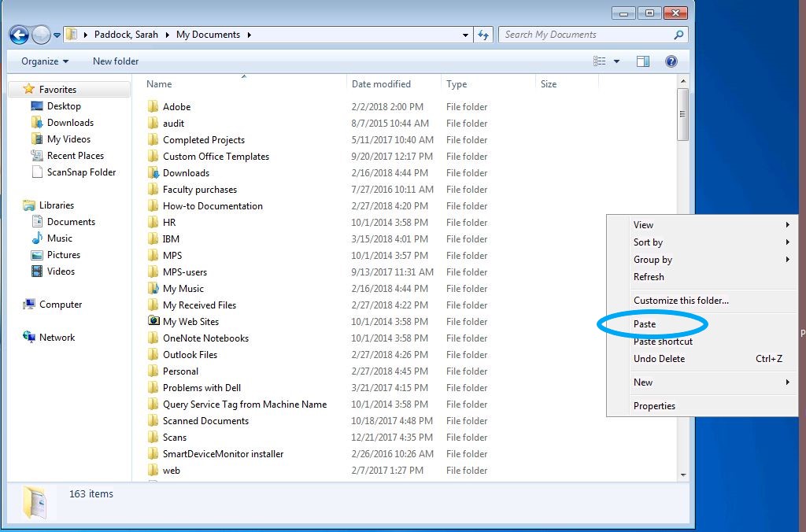
Task: Toggle the preview pane icon
Action: click(642, 61)
